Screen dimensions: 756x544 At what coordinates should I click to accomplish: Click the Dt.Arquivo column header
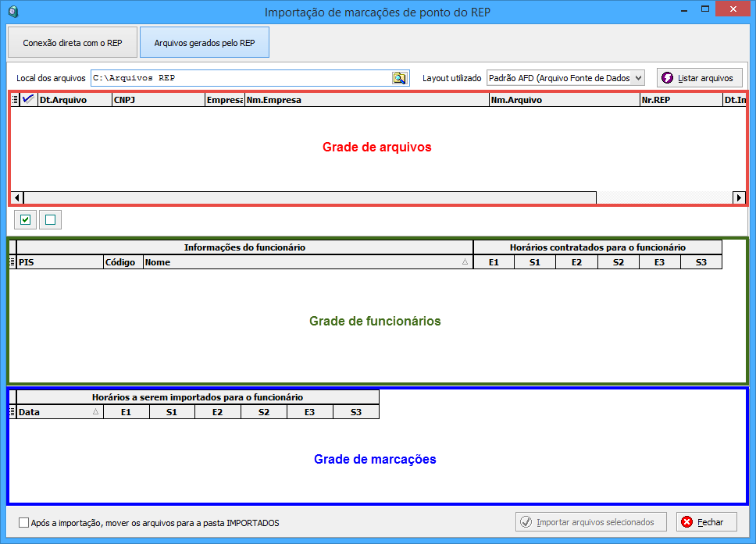75,100
